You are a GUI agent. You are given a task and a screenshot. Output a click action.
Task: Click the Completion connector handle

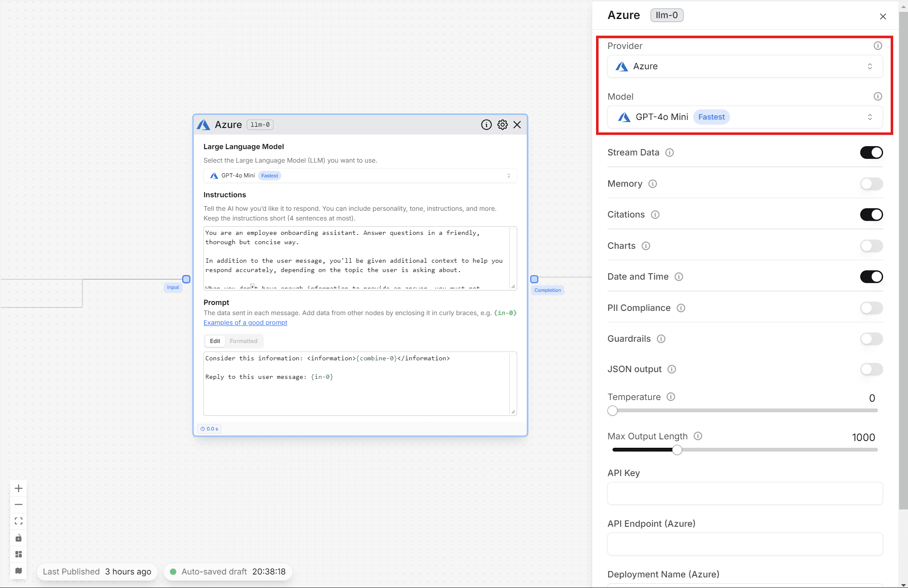click(534, 279)
